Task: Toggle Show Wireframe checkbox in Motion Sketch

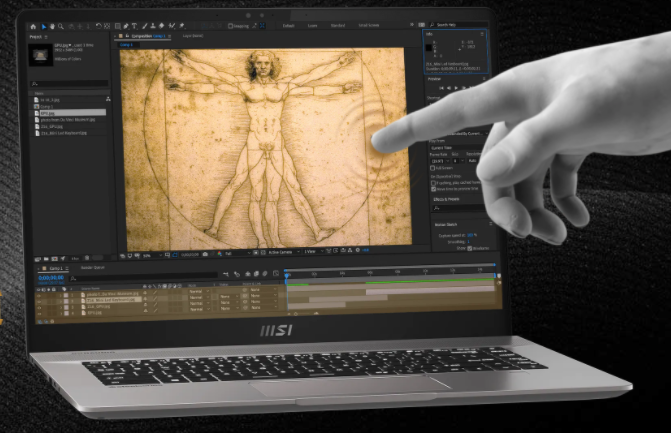Action: (470, 249)
